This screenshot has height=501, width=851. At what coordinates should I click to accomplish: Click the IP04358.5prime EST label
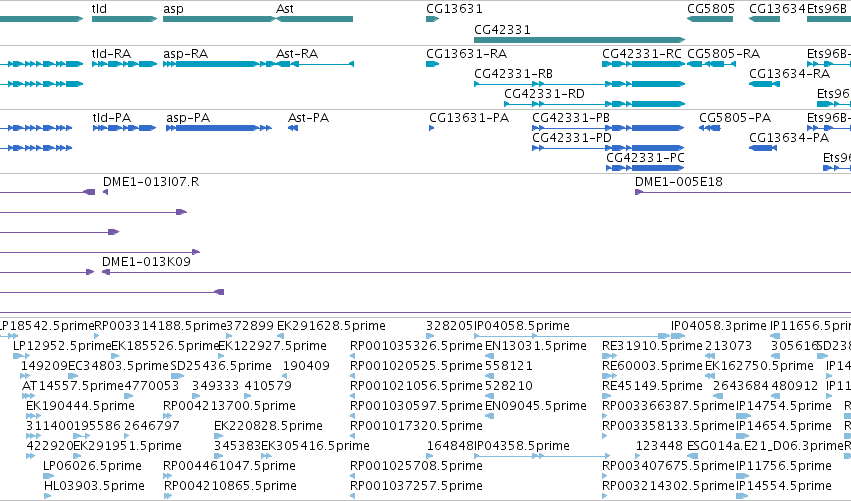[x=522, y=446]
